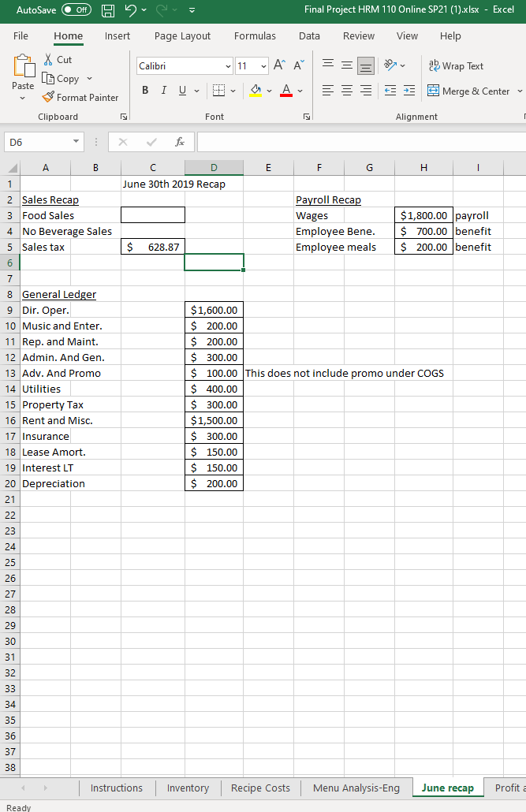The image size is (526, 812).
Task: Click the Select All corner triangle
Action: coord(13,168)
